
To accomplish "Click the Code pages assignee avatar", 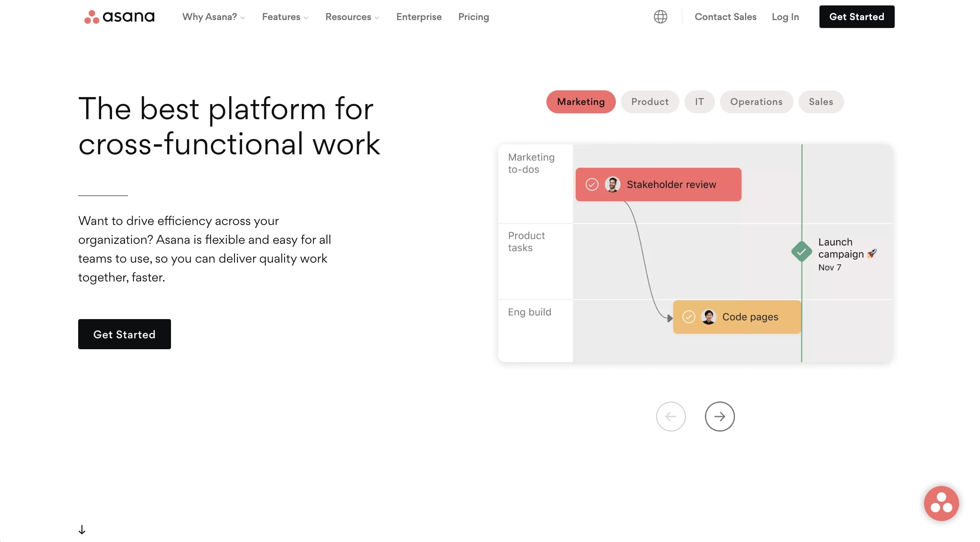I will [708, 317].
